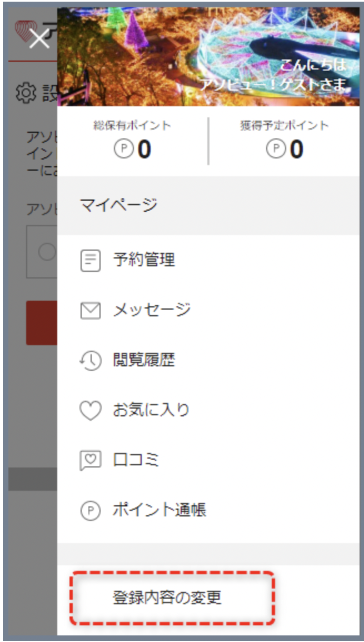
Task: Click the ポイント通帳 P circle icon
Action: point(90,511)
